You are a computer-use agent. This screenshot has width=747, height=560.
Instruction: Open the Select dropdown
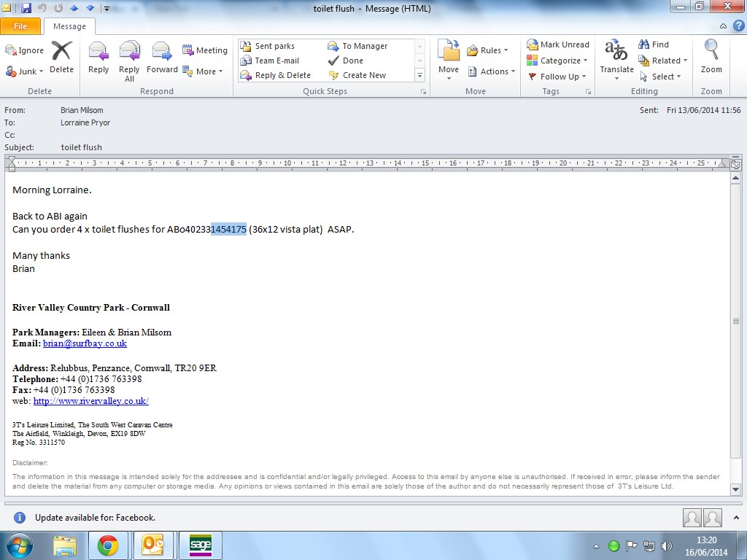659,76
